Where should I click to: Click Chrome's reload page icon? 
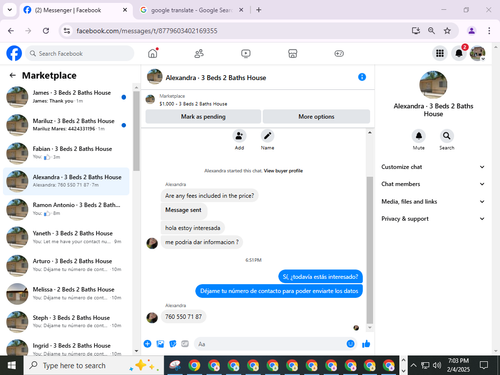46,31
